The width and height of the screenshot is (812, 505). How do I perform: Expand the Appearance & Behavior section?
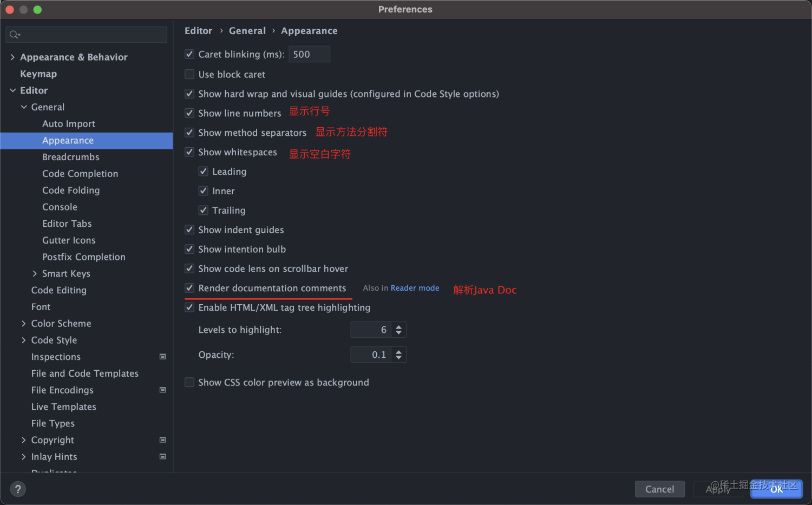(x=12, y=57)
